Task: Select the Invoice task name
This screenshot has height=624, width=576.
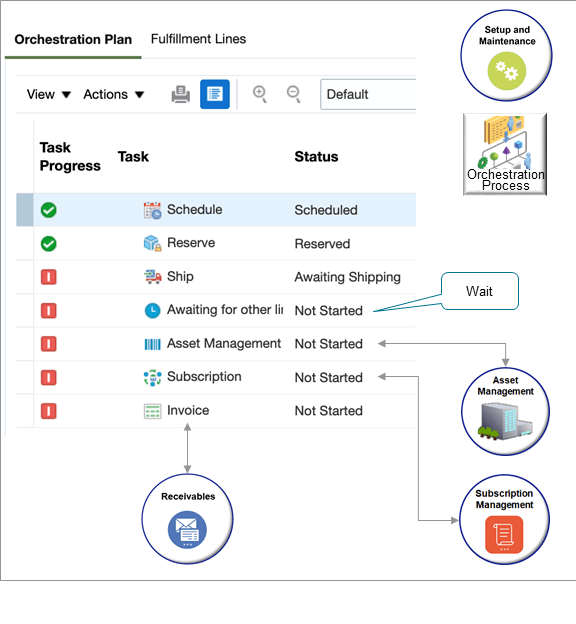Action: (188, 410)
